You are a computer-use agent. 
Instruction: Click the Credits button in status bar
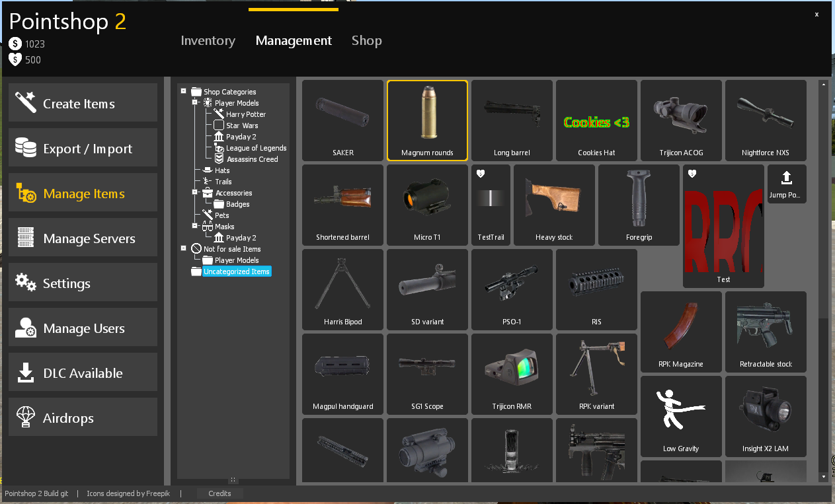220,493
